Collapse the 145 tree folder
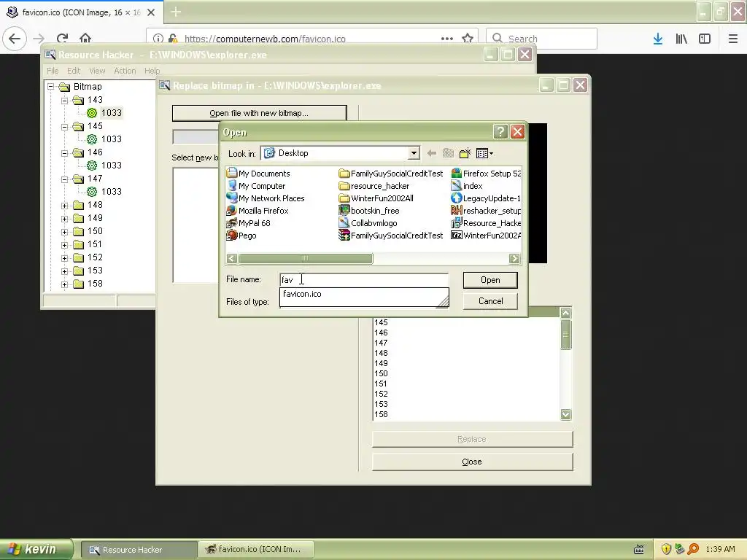The height and width of the screenshot is (560, 747). (65, 127)
